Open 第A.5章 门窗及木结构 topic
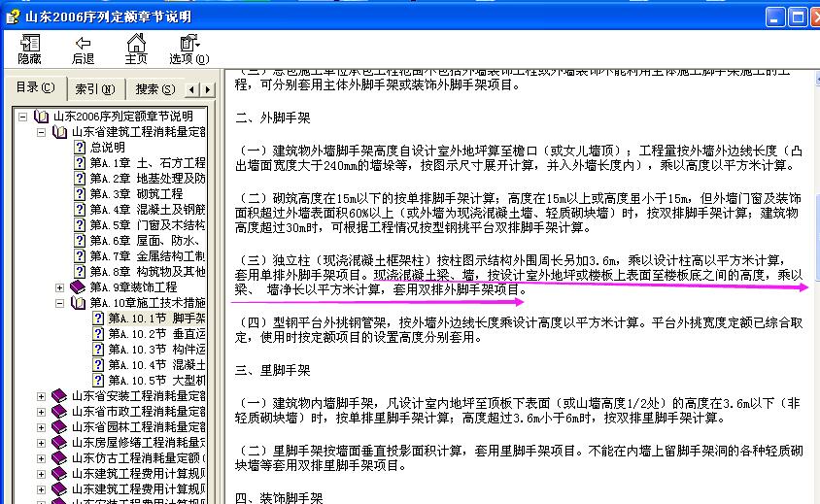The height and width of the screenshot is (504, 820). (x=148, y=225)
